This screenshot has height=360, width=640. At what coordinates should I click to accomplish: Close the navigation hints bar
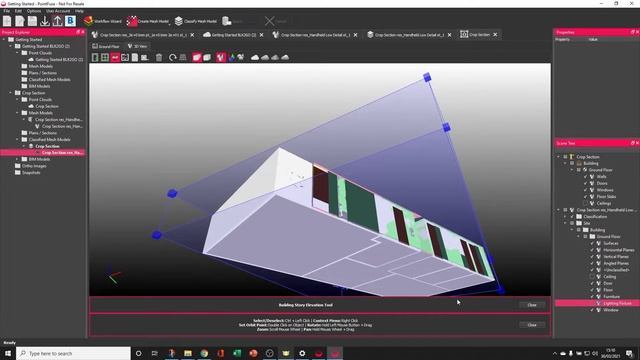(x=532, y=325)
